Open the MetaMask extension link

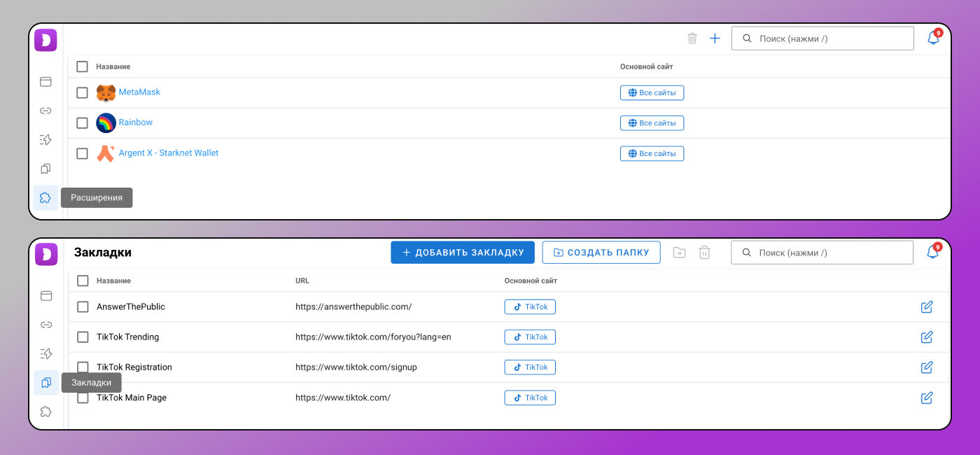139,92
